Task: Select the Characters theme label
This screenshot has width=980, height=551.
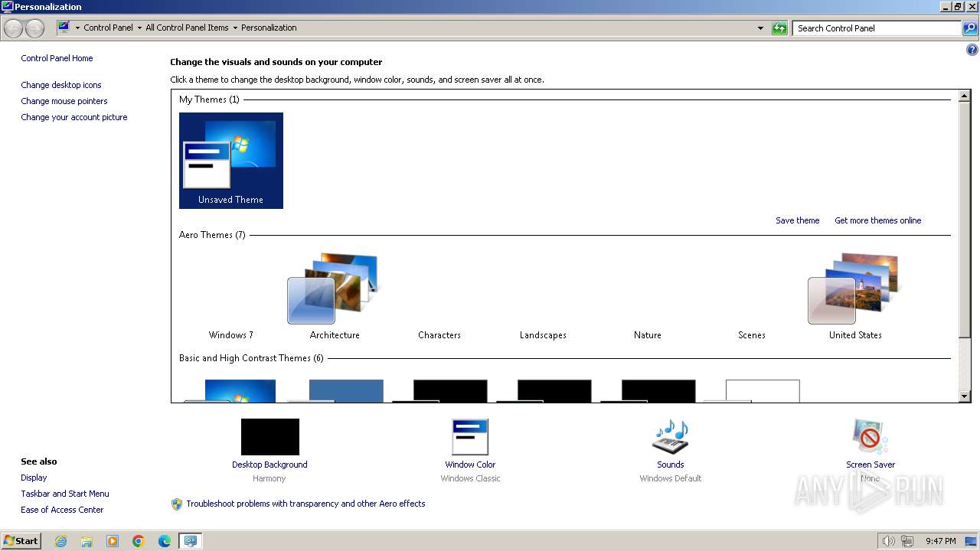Action: [x=439, y=335]
